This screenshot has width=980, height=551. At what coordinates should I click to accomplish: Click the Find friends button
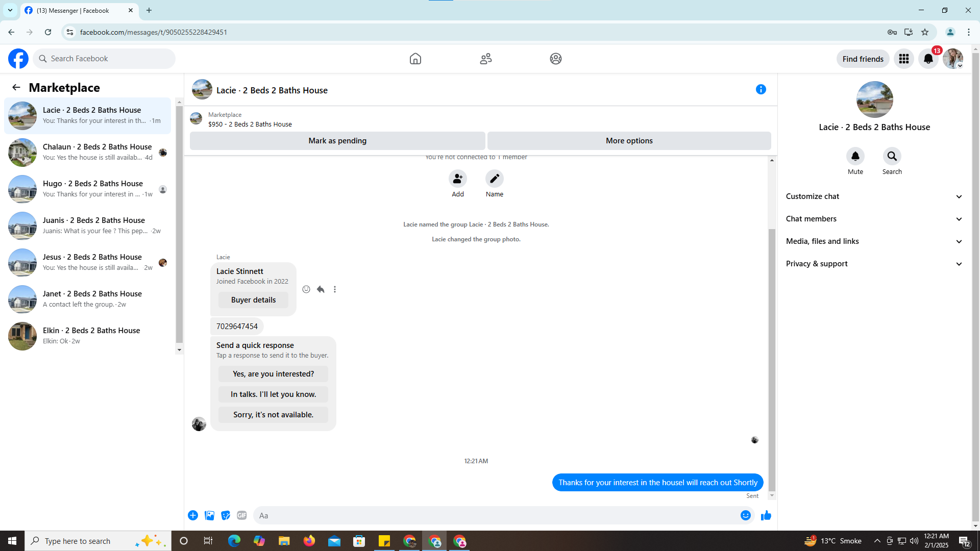pos(863,59)
